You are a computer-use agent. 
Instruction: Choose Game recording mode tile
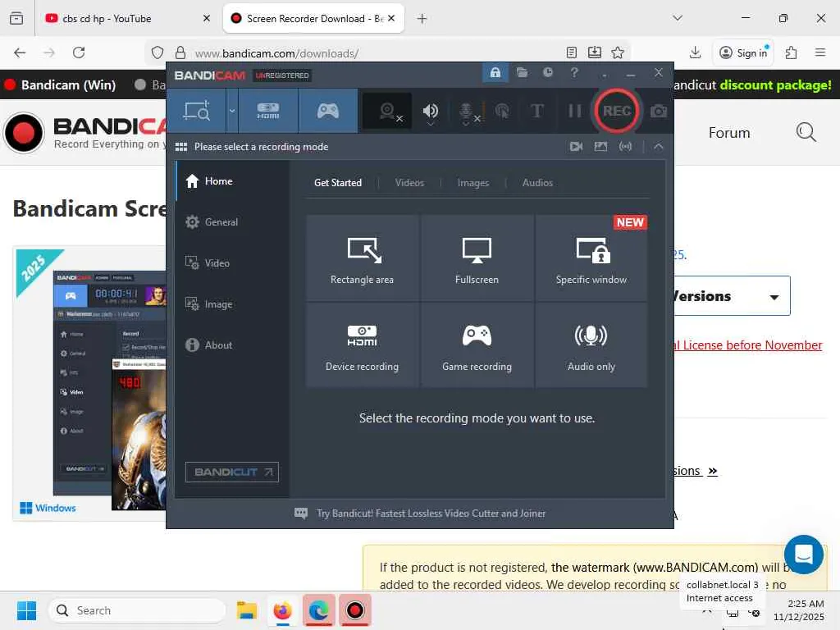[x=477, y=345]
